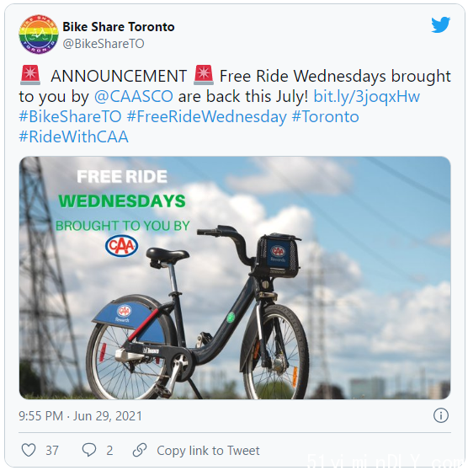Open the #RideWithCAA hashtag

tap(74, 137)
